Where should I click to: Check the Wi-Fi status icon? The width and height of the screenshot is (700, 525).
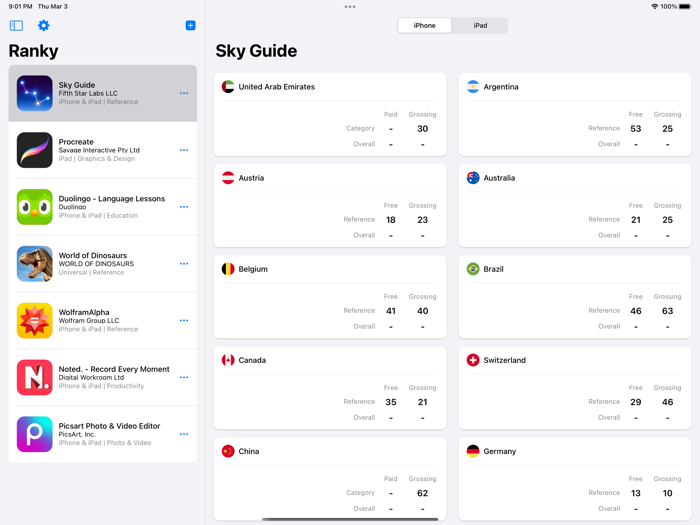tap(654, 6)
